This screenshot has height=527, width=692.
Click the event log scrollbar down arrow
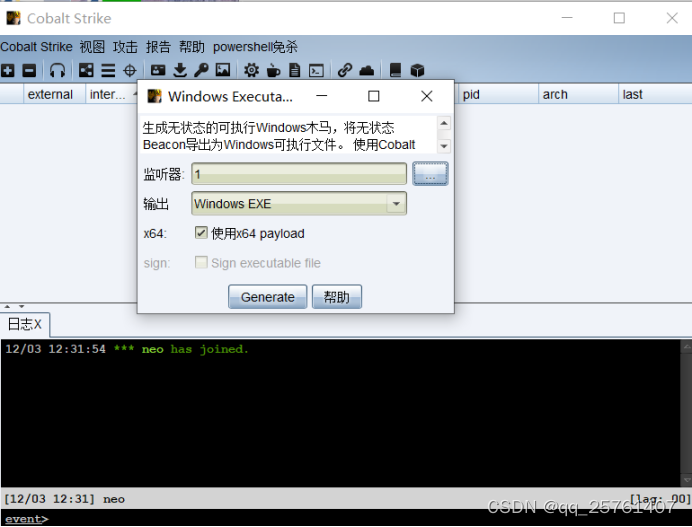pos(686,479)
